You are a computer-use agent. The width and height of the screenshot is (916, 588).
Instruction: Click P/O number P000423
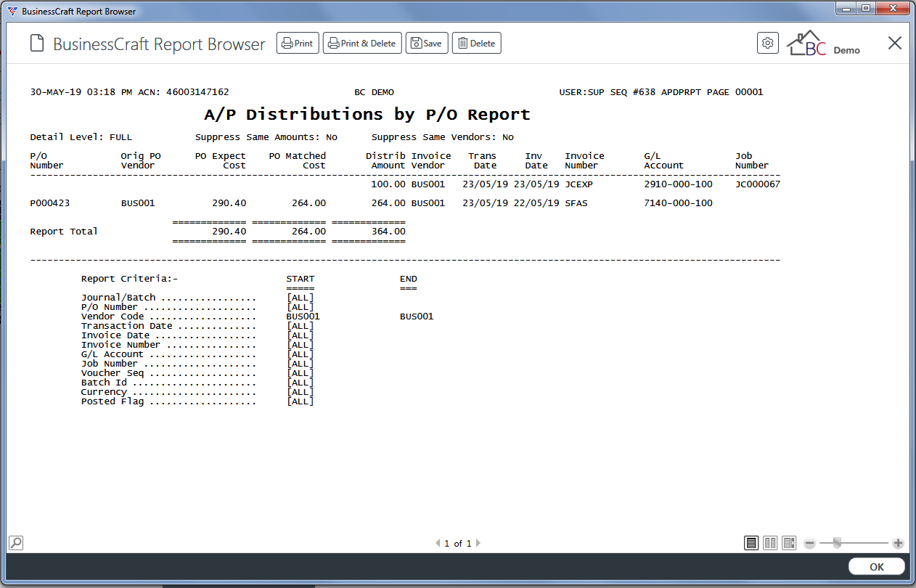(50, 203)
